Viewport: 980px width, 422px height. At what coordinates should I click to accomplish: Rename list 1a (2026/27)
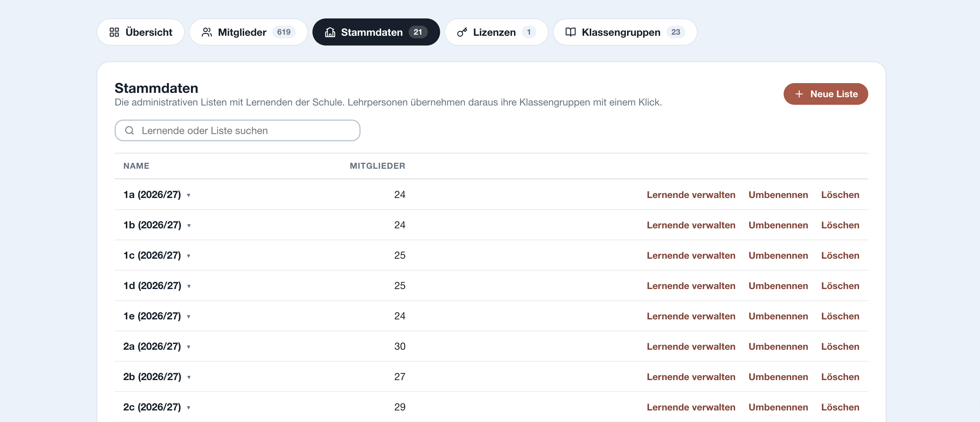[778, 195]
